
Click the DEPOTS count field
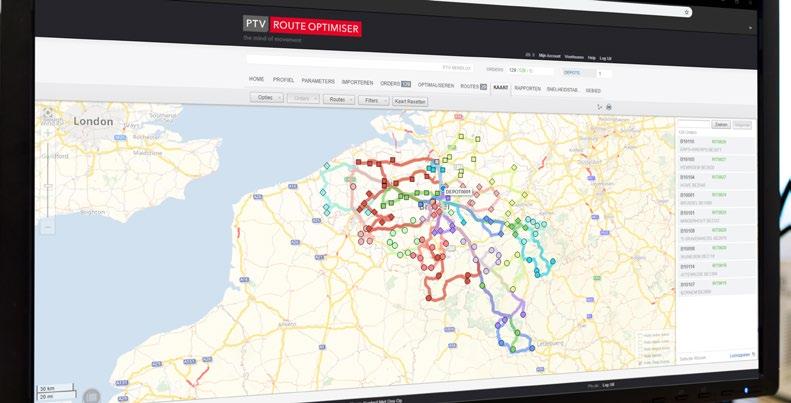603,74
